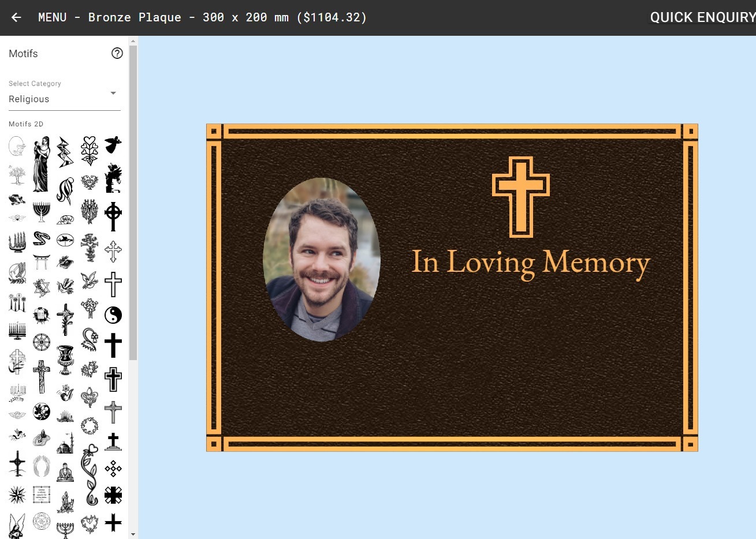Add the smoking pipe with flower motif

pos(65,394)
